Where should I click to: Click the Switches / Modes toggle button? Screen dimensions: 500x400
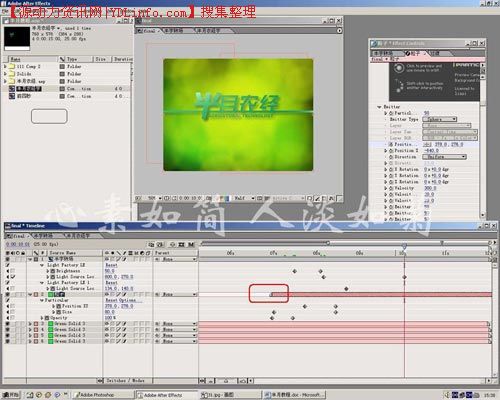click(126, 380)
